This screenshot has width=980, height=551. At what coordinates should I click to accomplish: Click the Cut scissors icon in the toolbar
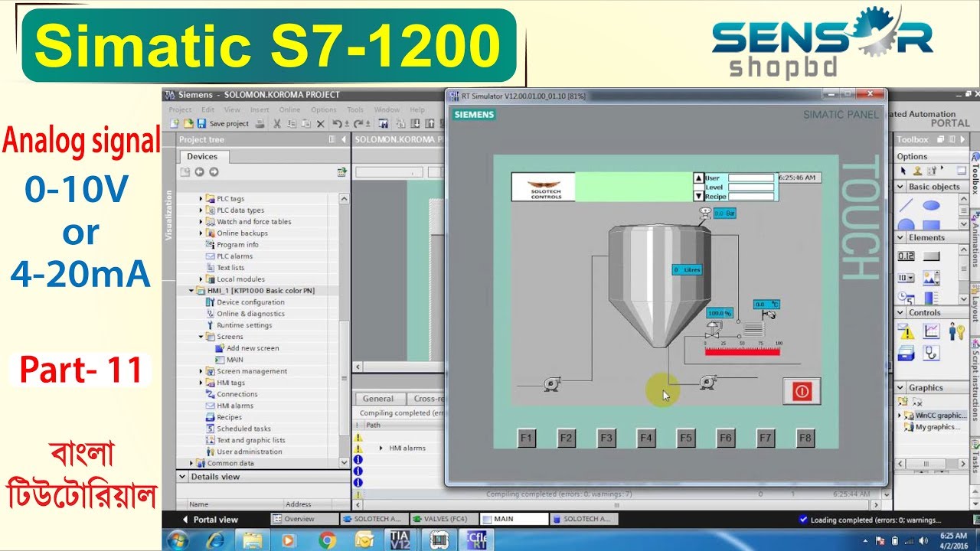coord(277,123)
